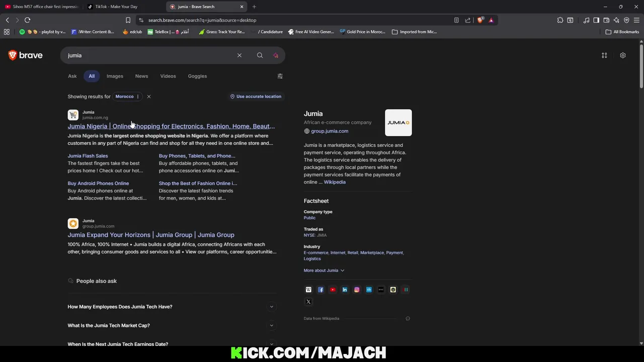Toggle the browser sidebar panel icon
This screenshot has width=644, height=362.
pyautogui.click(x=596, y=20)
